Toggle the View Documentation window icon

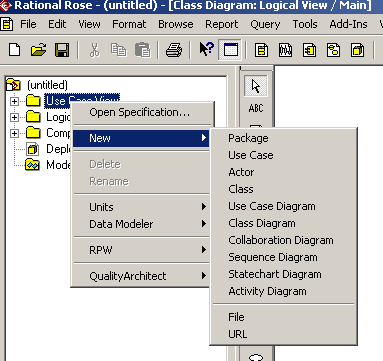(x=231, y=50)
